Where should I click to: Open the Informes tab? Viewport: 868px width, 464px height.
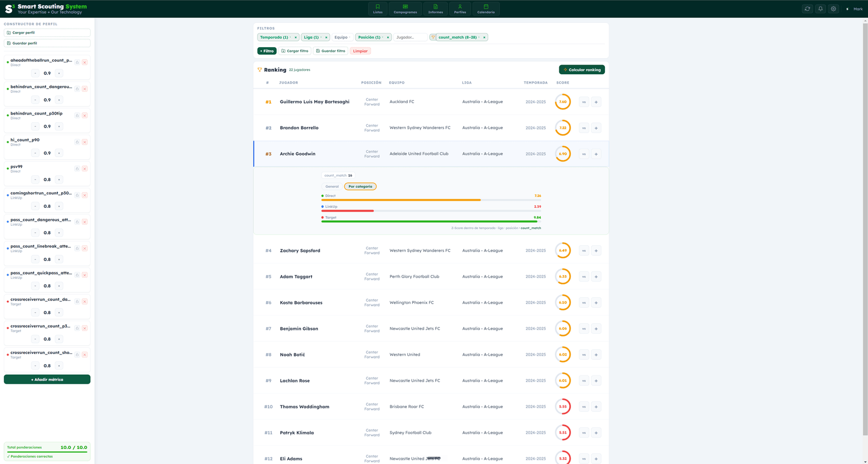tap(436, 9)
